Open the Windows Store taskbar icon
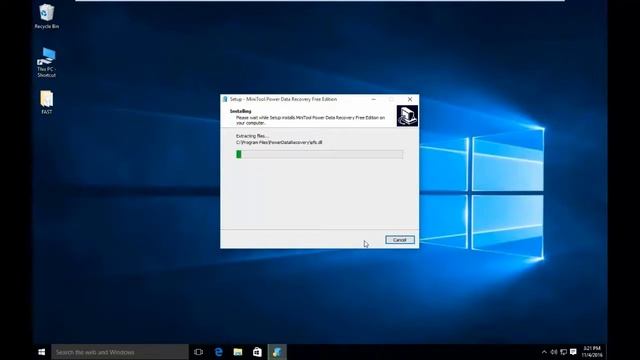 click(257, 352)
